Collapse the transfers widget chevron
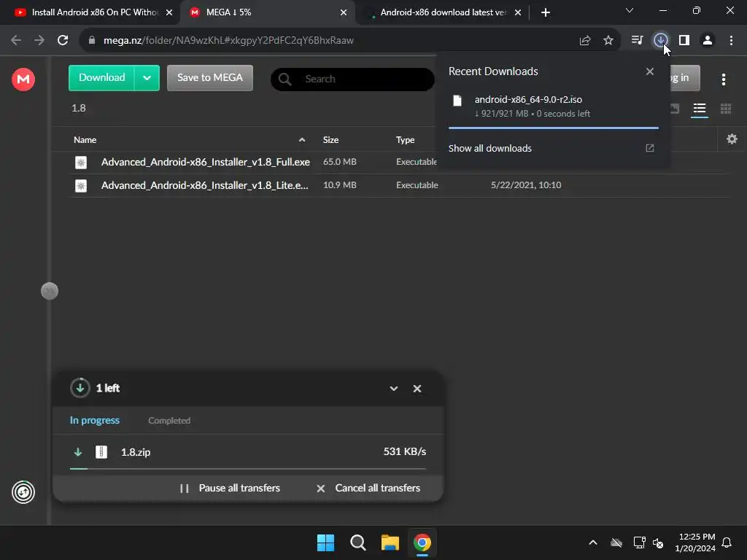Screen dimensions: 747x560 point(393,389)
